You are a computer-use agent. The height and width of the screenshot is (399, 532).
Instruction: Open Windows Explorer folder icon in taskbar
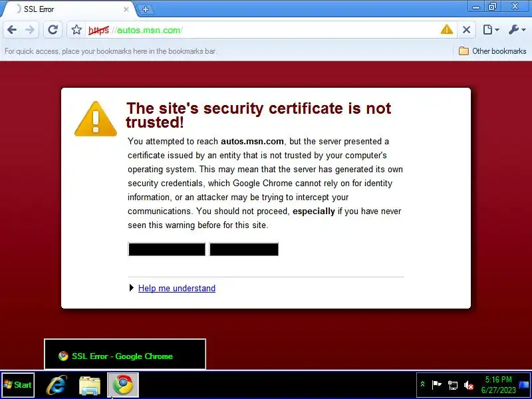point(90,385)
